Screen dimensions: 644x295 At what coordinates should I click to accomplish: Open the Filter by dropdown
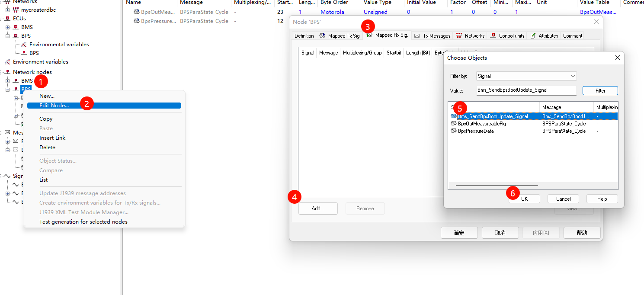[526, 76]
